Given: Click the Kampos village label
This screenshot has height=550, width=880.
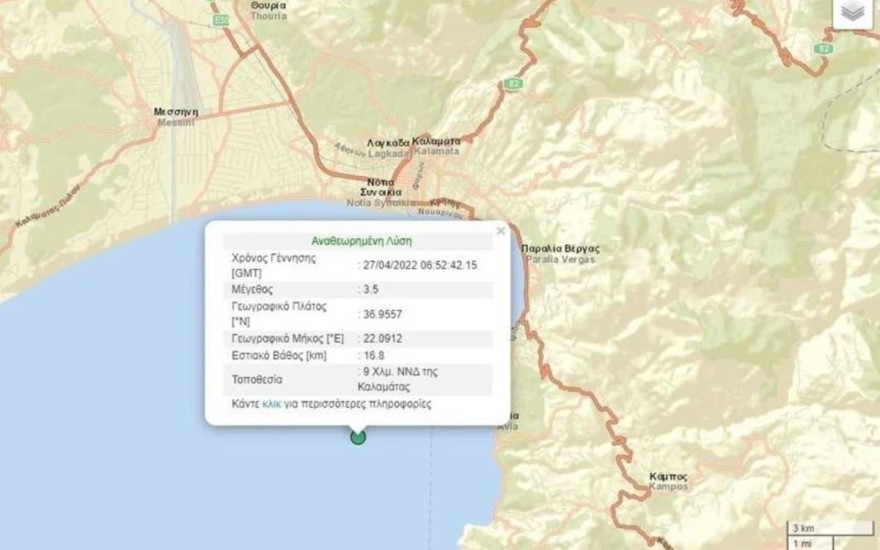Looking at the screenshot, I should (668, 481).
